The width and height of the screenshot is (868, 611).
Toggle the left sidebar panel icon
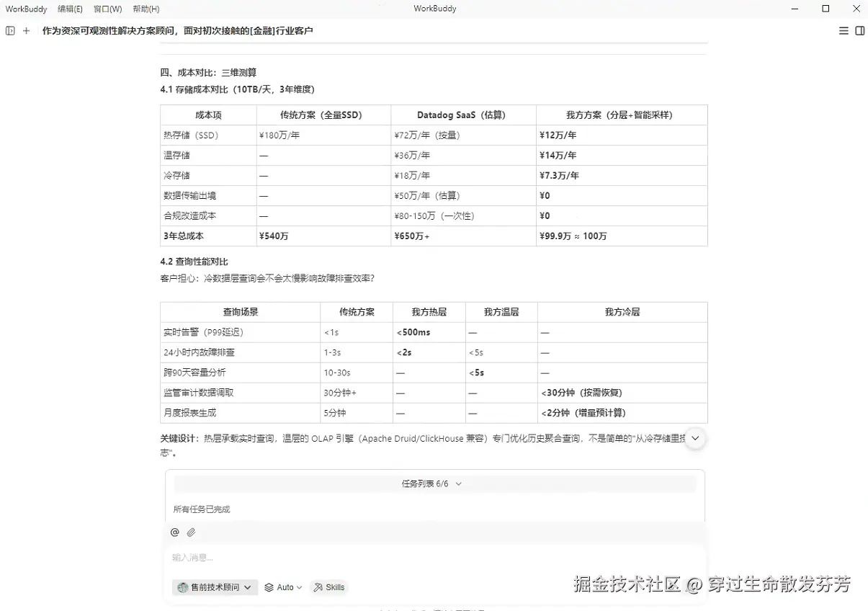click(10, 31)
